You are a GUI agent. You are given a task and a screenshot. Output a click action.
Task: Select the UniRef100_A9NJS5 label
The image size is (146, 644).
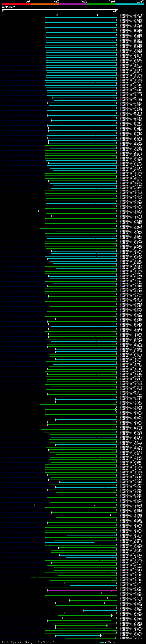pos(131,50)
